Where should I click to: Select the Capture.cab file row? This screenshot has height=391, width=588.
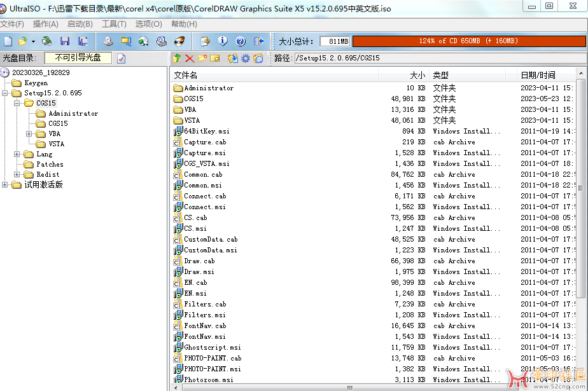pyautogui.click(x=374, y=142)
